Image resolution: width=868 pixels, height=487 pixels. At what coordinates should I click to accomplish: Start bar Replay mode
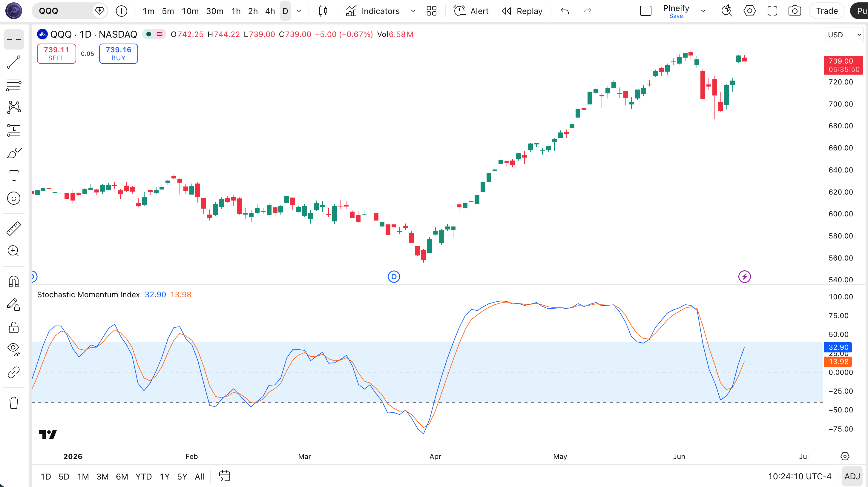(x=522, y=11)
